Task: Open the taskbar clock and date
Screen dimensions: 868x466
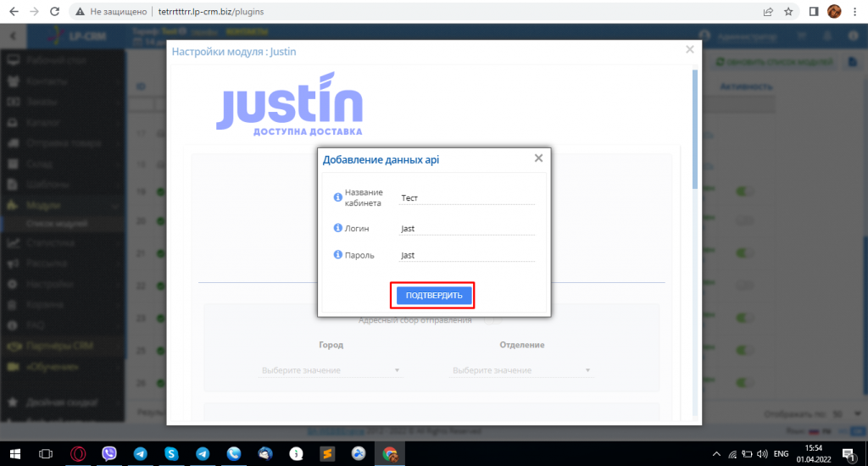Action: tap(814, 454)
